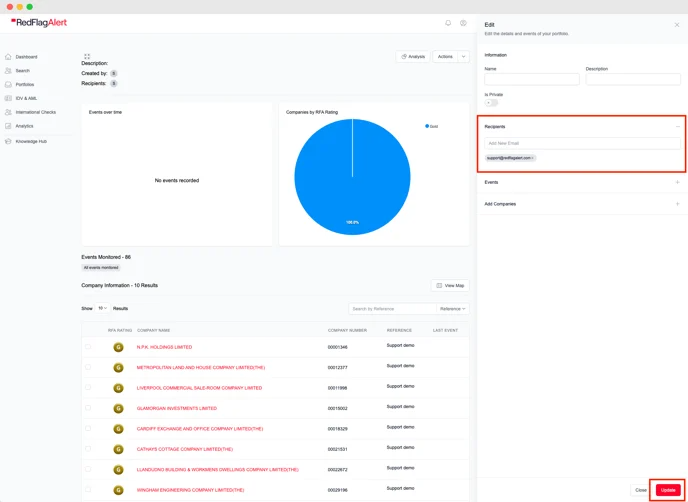Screen dimensions: 688x502
Task: Remove support@redflagalert.com recipient chip
Action: 533,158
